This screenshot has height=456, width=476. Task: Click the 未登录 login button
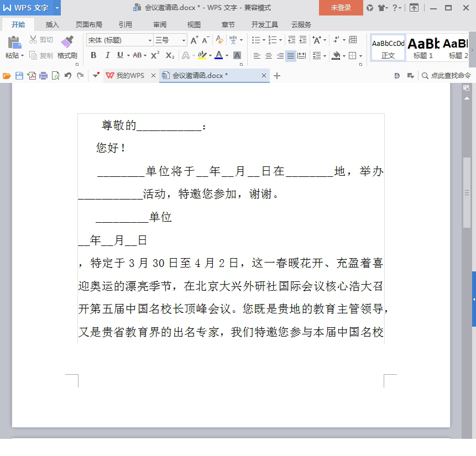341,8
